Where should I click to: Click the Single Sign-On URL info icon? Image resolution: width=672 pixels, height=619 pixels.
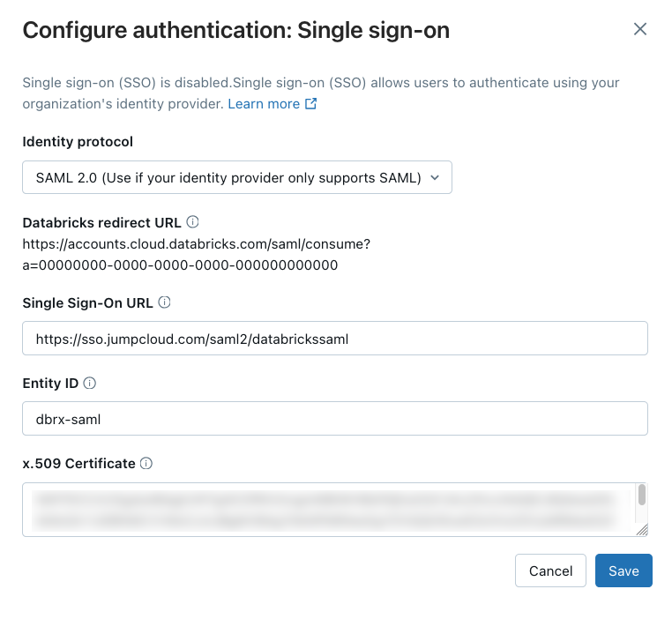point(164,302)
